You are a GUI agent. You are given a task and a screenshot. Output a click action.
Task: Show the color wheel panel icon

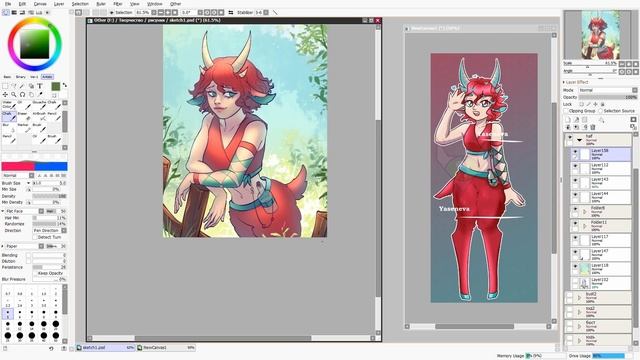coord(5,13)
